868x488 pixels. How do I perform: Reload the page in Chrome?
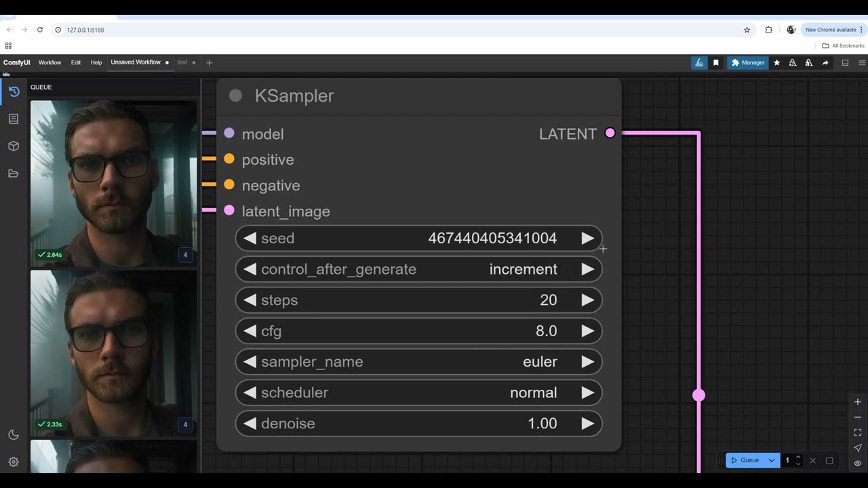pos(40,30)
